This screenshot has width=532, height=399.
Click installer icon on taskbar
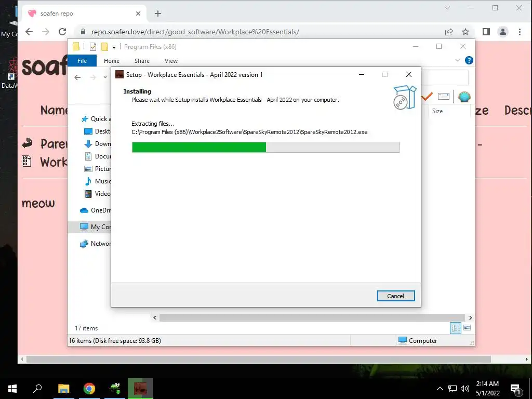click(140, 389)
